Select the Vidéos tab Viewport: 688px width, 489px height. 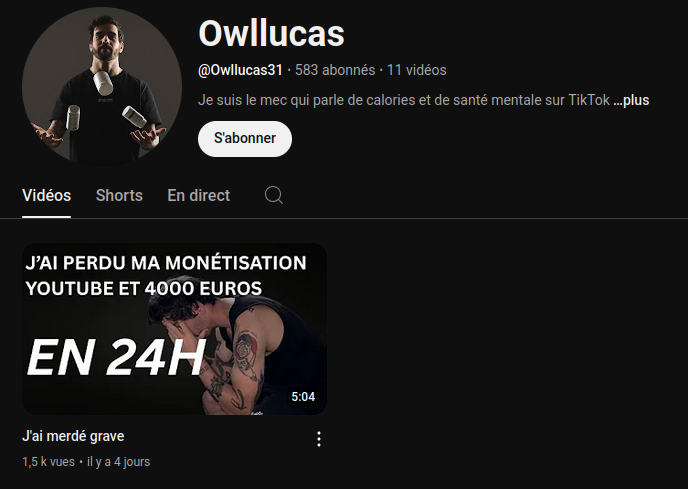pos(47,195)
